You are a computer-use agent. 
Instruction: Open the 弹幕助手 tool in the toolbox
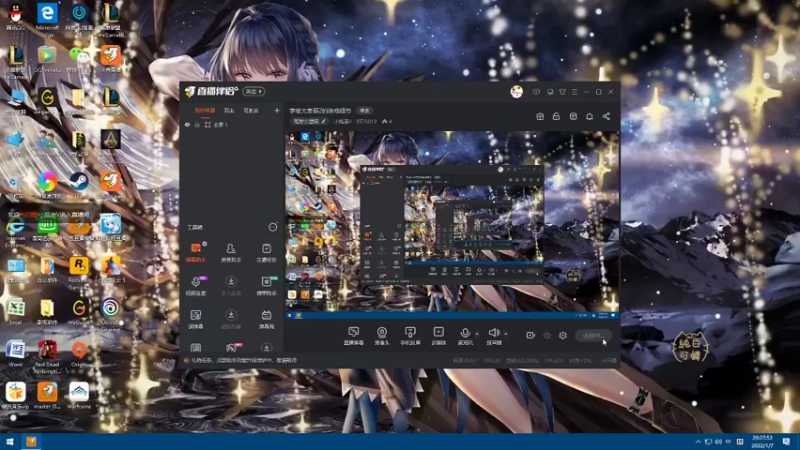coord(195,252)
